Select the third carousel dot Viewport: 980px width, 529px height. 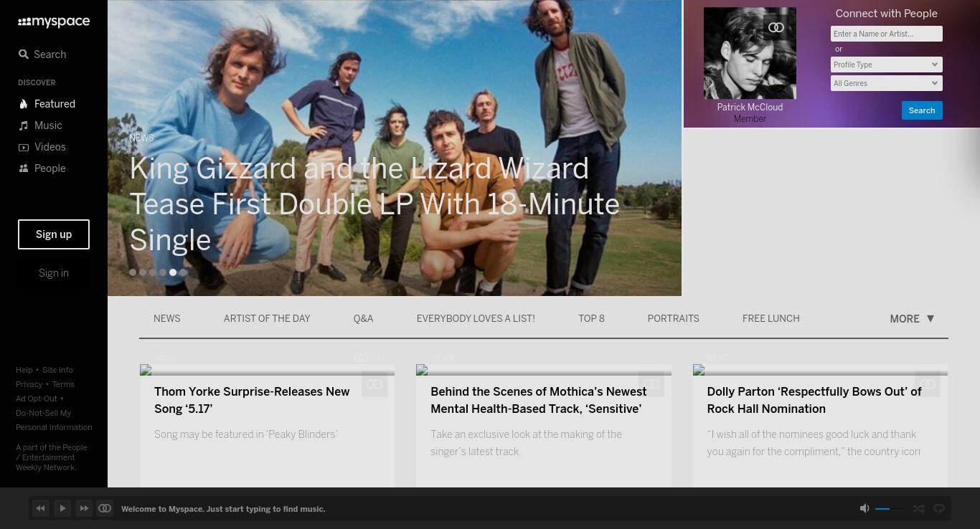point(153,272)
